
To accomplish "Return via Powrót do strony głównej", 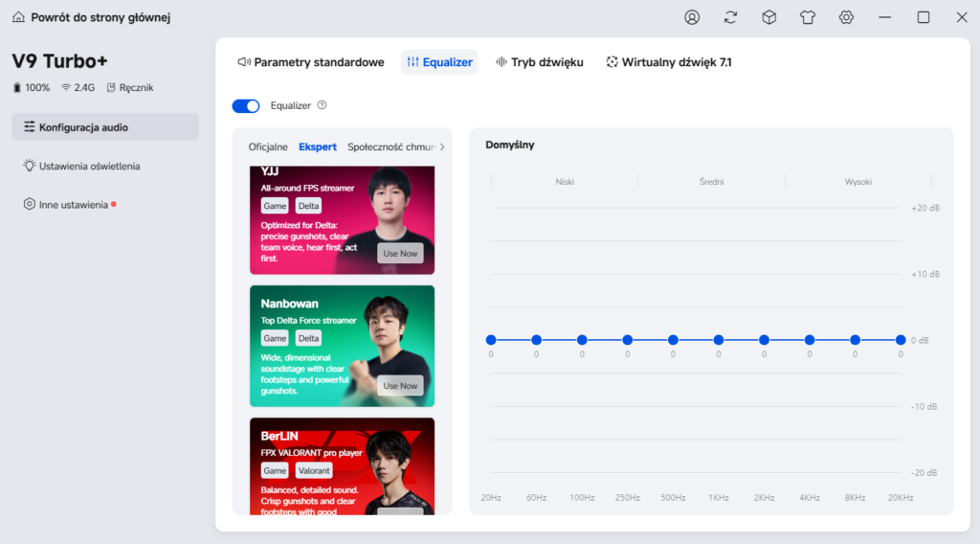I will coord(100,17).
